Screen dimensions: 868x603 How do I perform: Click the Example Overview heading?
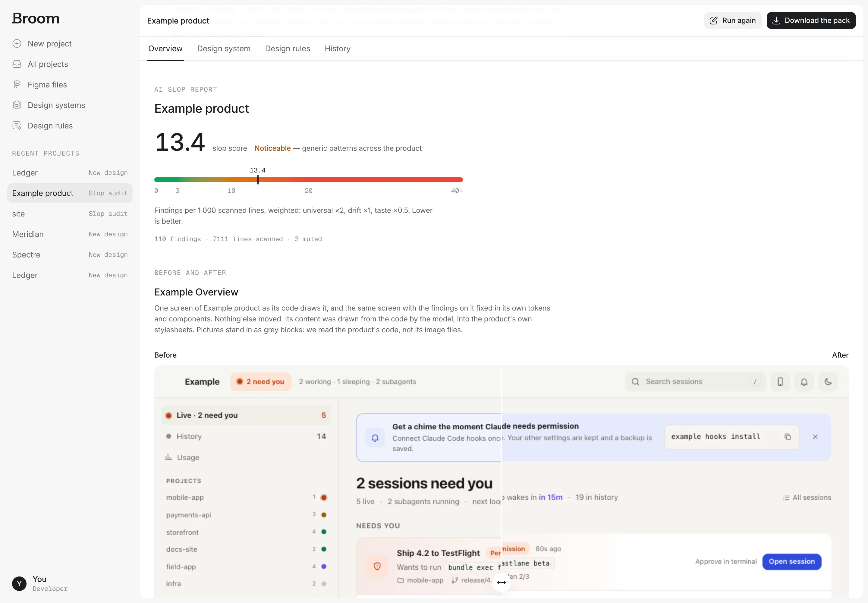pos(196,292)
